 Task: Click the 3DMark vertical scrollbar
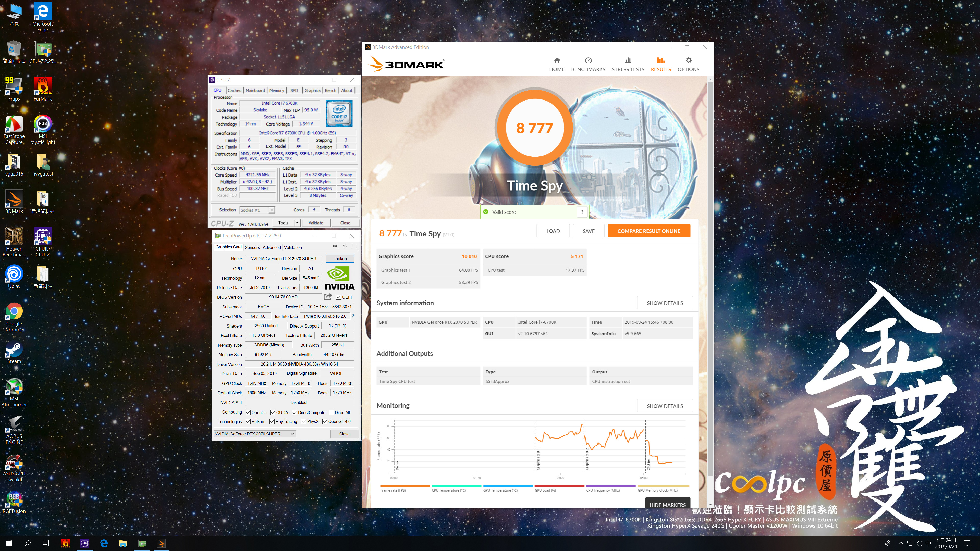pyautogui.click(x=710, y=279)
